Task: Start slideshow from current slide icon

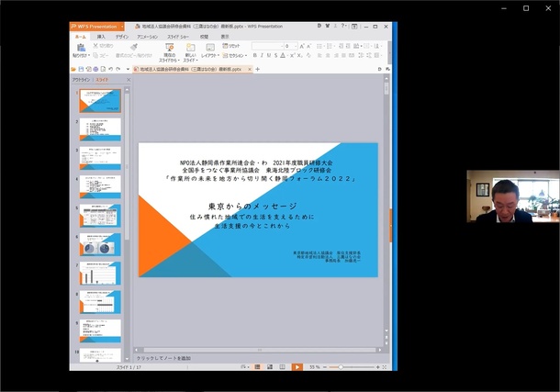Action: (169, 48)
